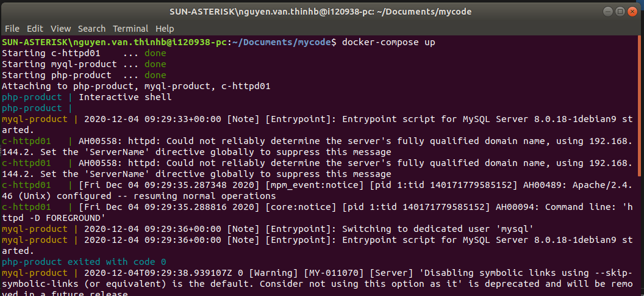Click the 'docker-compose up' command text

(388, 42)
